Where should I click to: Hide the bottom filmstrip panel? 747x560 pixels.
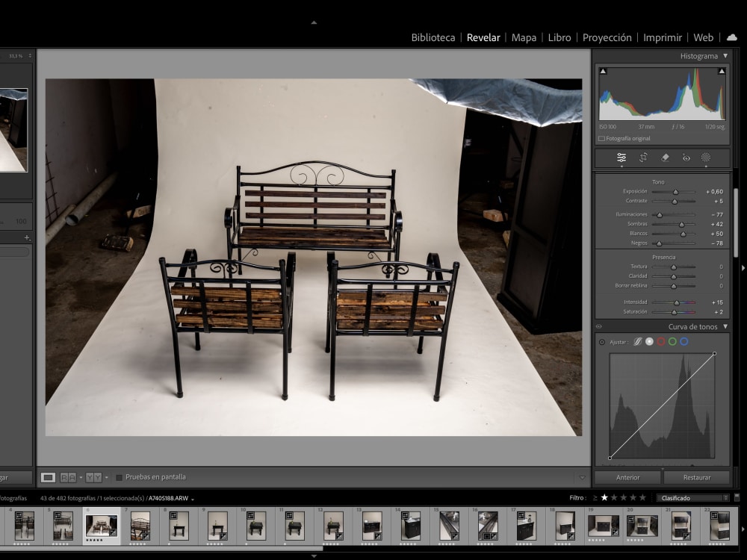point(314,556)
